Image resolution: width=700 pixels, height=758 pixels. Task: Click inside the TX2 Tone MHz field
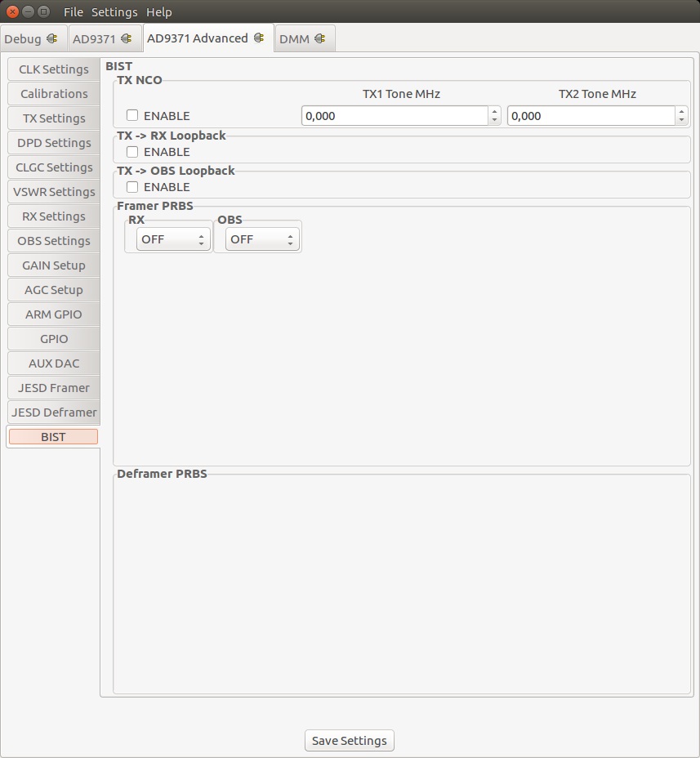pos(588,115)
